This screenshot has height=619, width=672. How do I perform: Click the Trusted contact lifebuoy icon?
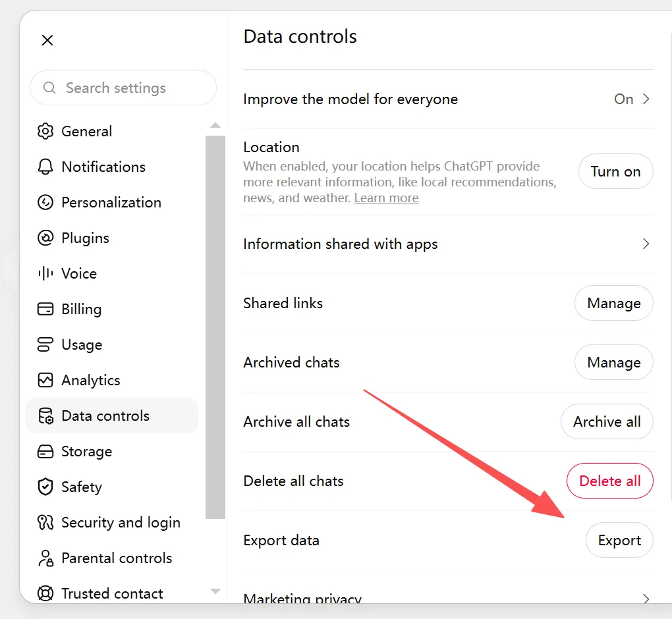45,594
